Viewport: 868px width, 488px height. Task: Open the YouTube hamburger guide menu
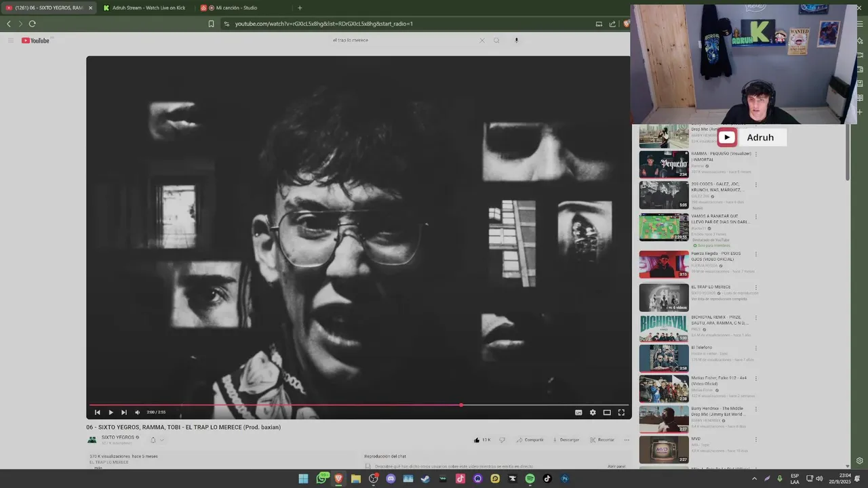click(x=10, y=41)
